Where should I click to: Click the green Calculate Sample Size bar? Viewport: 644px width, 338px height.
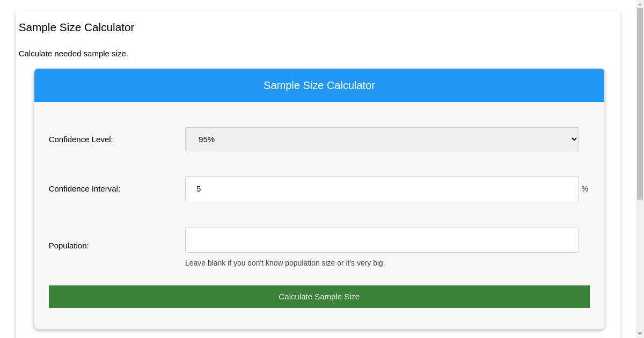coord(319,296)
